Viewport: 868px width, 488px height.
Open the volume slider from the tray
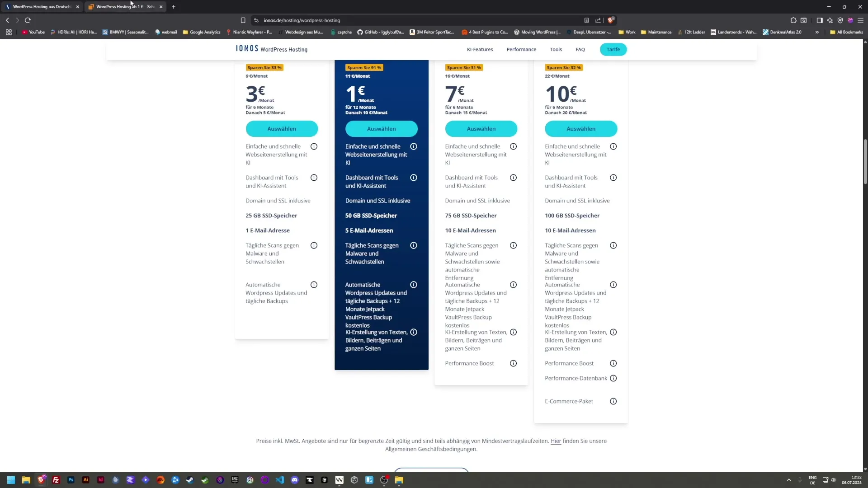[x=834, y=480]
